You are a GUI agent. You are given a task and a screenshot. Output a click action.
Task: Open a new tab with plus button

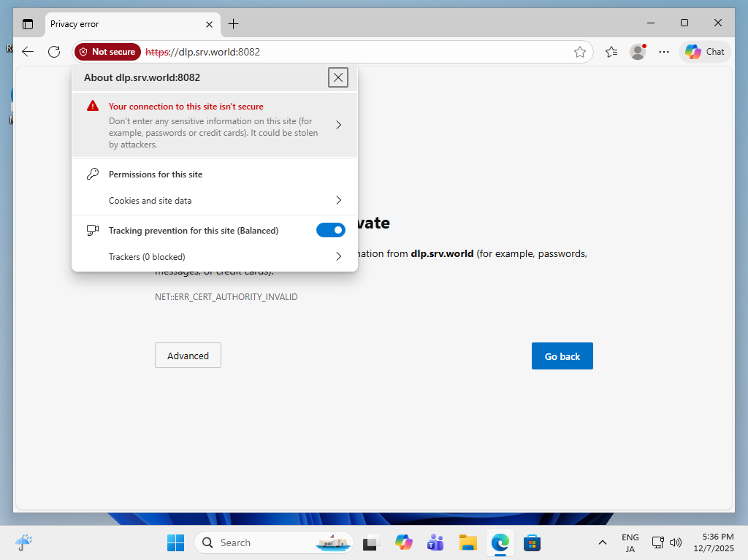coord(233,24)
